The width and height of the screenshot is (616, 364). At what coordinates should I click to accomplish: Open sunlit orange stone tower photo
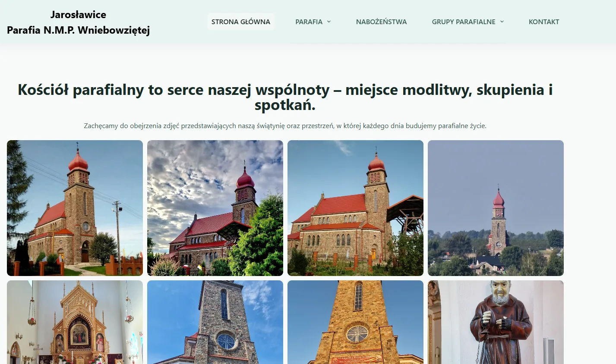click(x=355, y=322)
